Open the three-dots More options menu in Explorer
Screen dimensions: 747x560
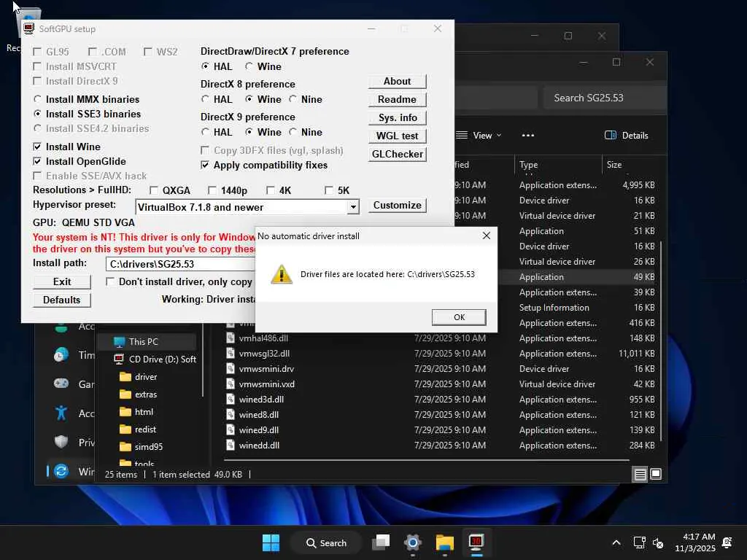pos(527,135)
